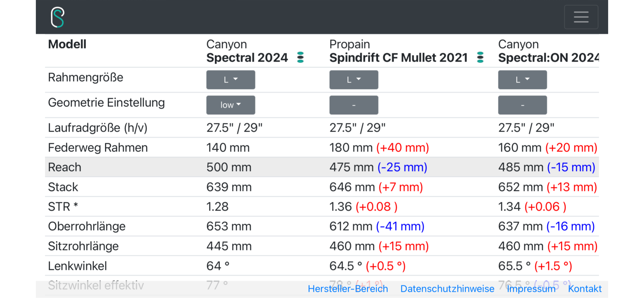The width and height of the screenshot is (644, 298).
Task: Open the Kontakt link
Action: [x=585, y=289]
